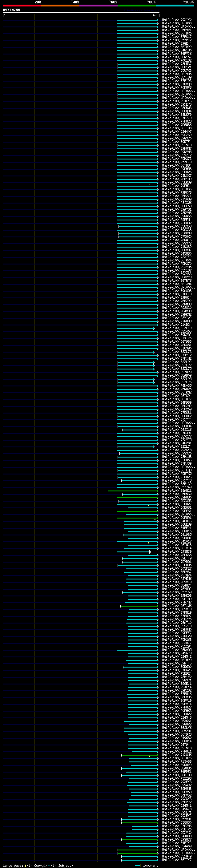The image size is (197, 868).
Task: Click green alignment bar for UniRef100_C6T1W6
Action: [x=139, y=606]
